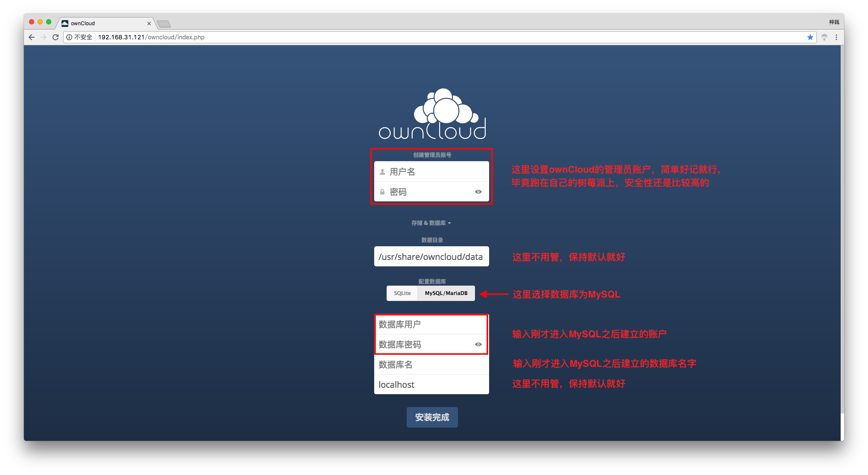Click the page's vertical scrollbar
This screenshot has width=868, height=475.
(x=842, y=231)
